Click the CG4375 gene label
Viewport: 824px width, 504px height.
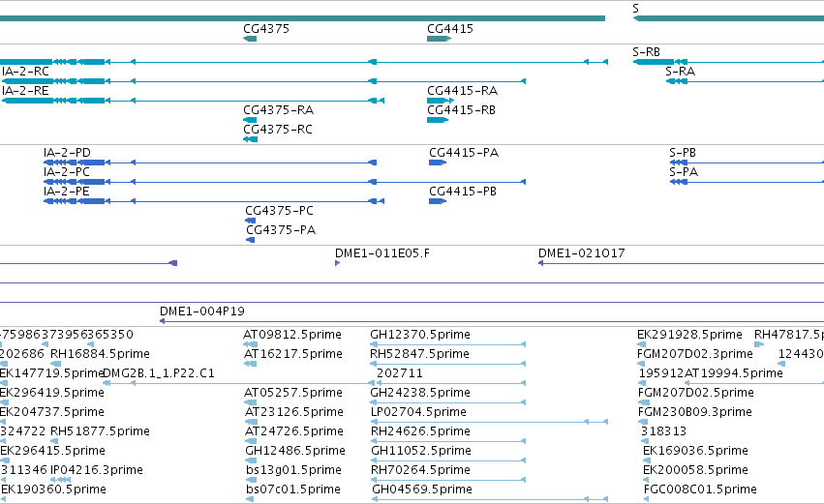click(266, 29)
